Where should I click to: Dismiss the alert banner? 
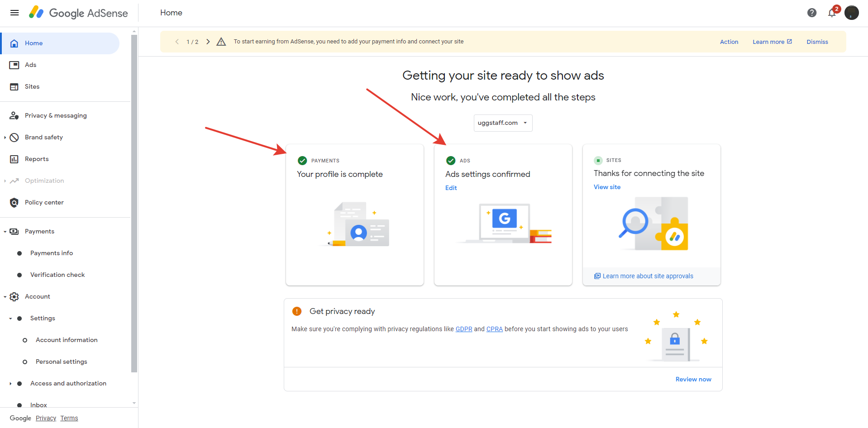pos(817,42)
